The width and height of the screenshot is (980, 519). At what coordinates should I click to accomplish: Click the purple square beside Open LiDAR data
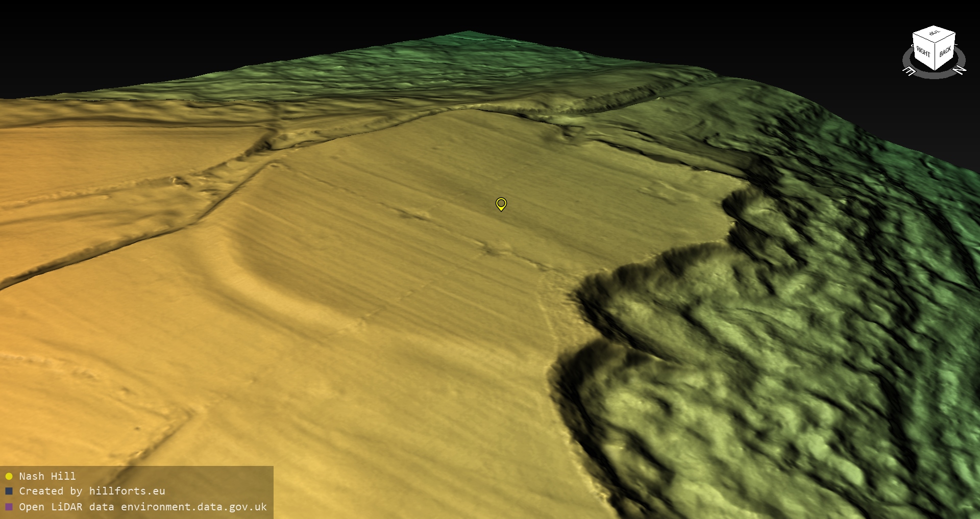(x=9, y=507)
